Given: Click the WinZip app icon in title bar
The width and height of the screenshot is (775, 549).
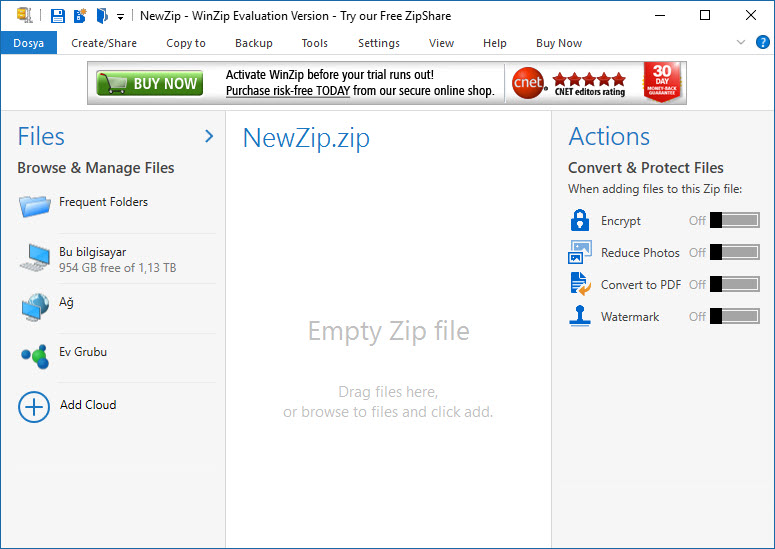Looking at the screenshot, I should coord(25,15).
